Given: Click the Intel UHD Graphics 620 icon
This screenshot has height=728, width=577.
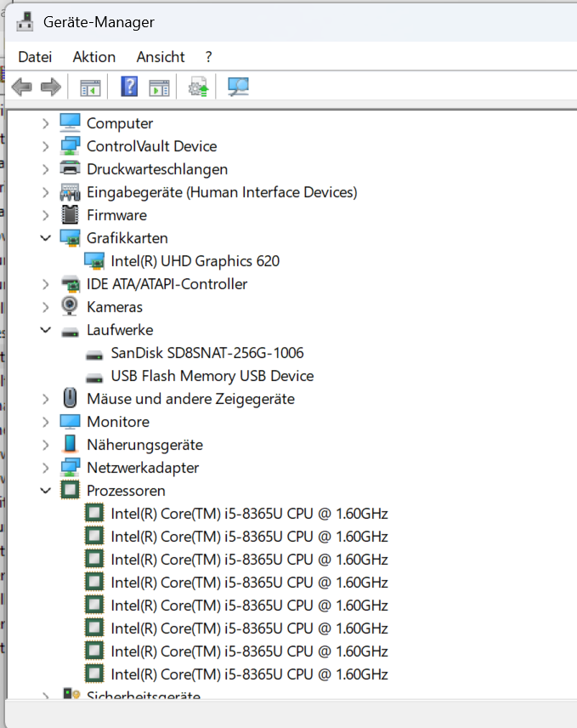Looking at the screenshot, I should pyautogui.click(x=94, y=261).
